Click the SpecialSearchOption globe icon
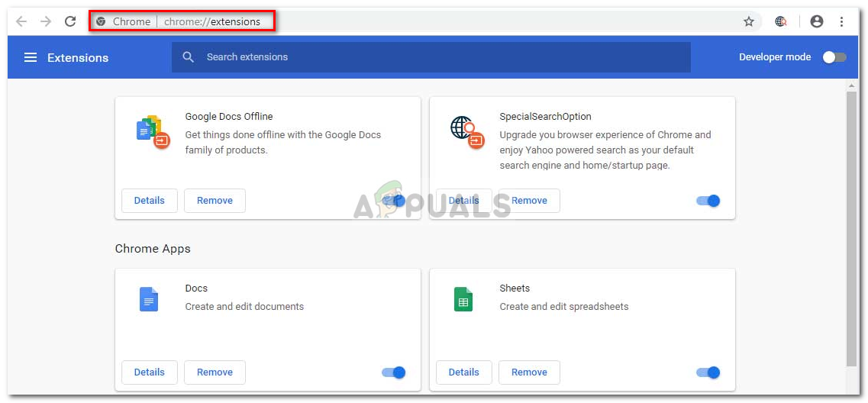This screenshot has width=868, height=403. [x=467, y=132]
